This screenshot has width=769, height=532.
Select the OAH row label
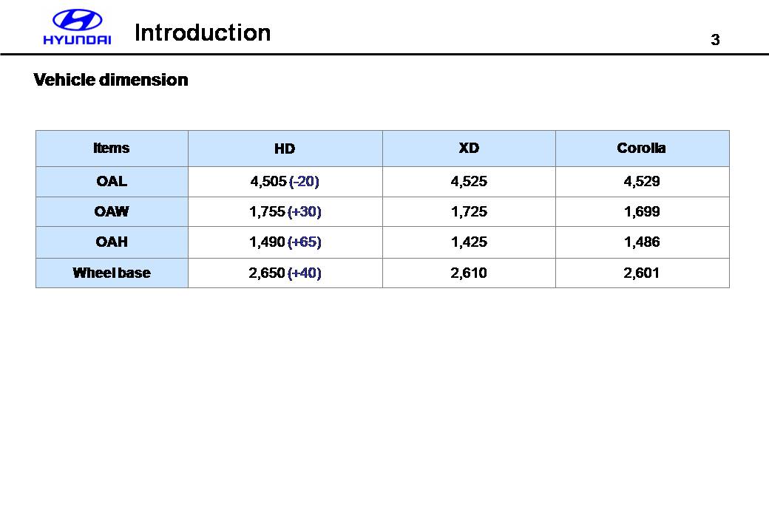[112, 242]
